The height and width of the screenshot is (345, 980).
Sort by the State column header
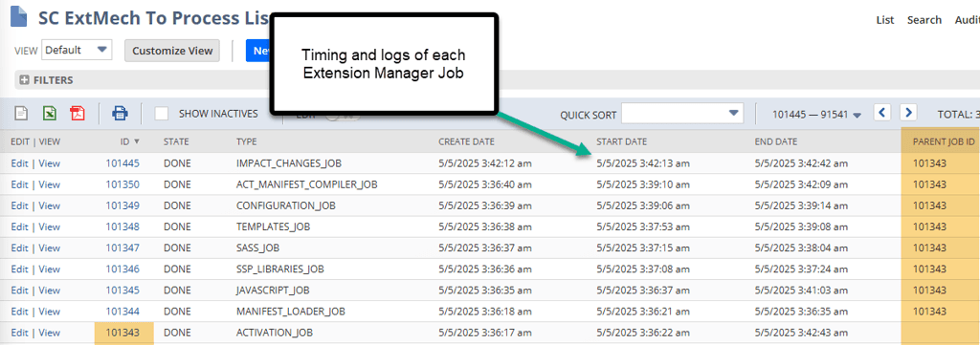176,141
